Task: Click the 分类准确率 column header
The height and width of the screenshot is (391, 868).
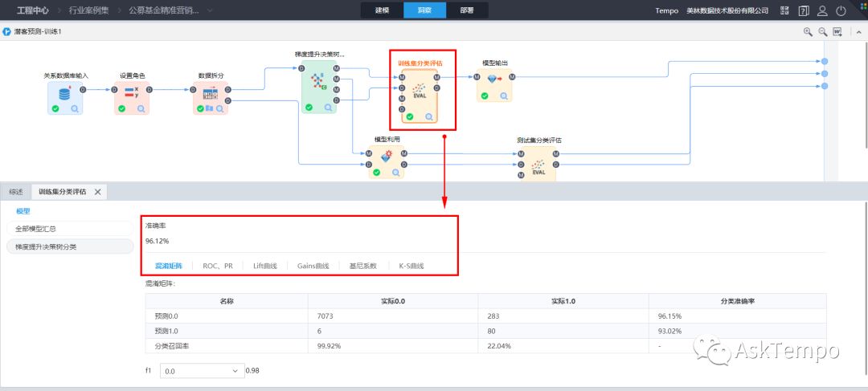Action: (737, 301)
